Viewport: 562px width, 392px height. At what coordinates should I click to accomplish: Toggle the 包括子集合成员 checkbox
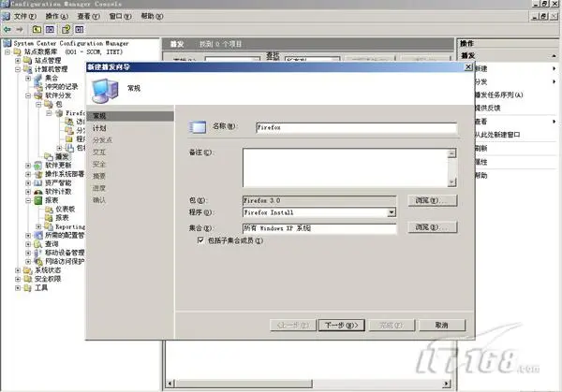[x=200, y=240]
